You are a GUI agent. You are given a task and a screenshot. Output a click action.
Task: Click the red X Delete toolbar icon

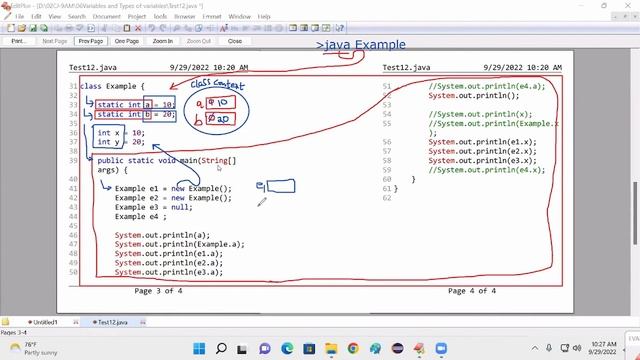[x=138, y=28]
